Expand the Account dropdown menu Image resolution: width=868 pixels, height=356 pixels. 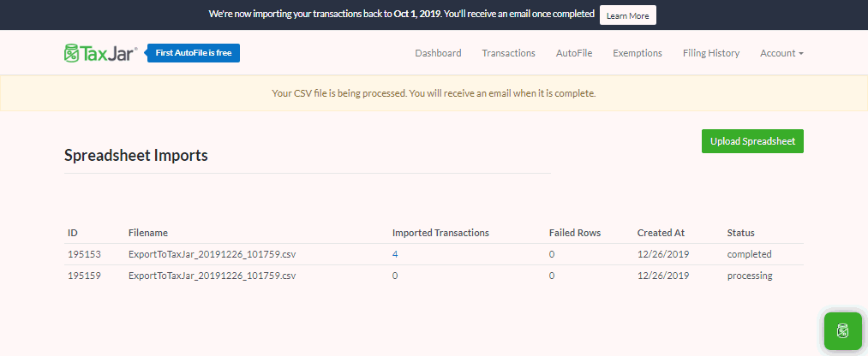coord(781,53)
